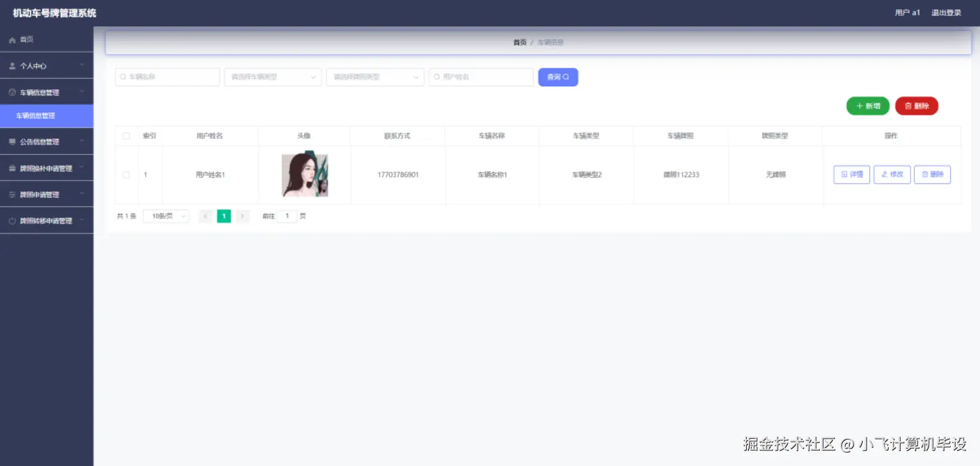
Task: Click the icon beside 车辆信息管理 parent menu
Action: point(12,92)
